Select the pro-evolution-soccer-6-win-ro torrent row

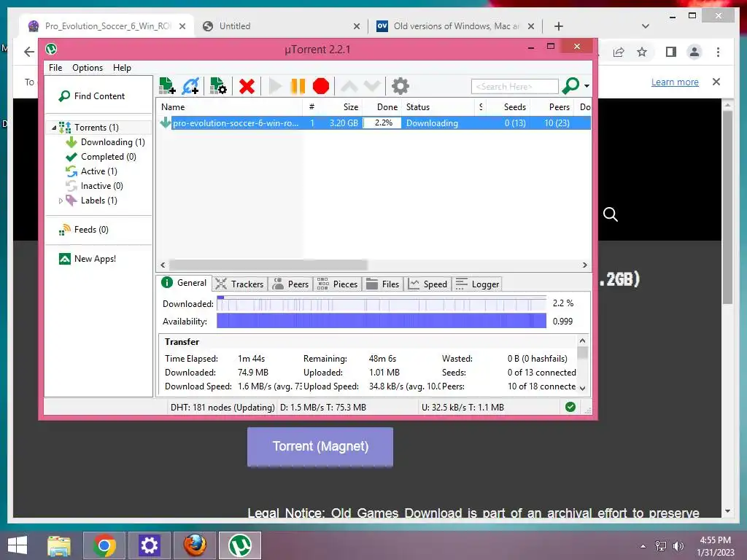tap(374, 122)
